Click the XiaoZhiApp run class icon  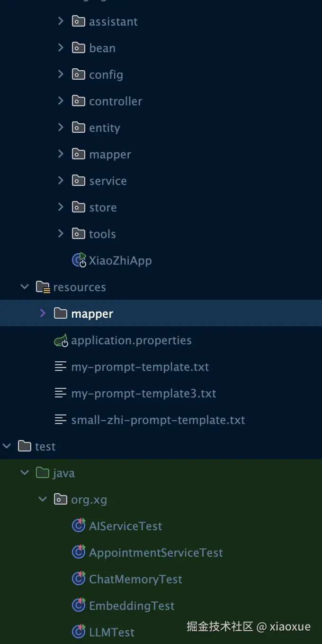79,260
